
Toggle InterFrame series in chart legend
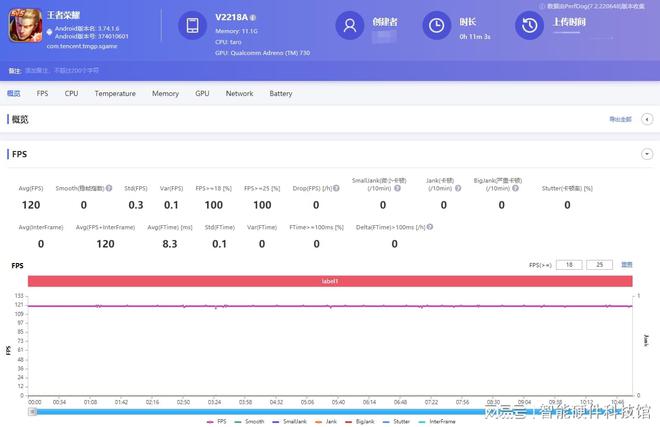pos(437,422)
